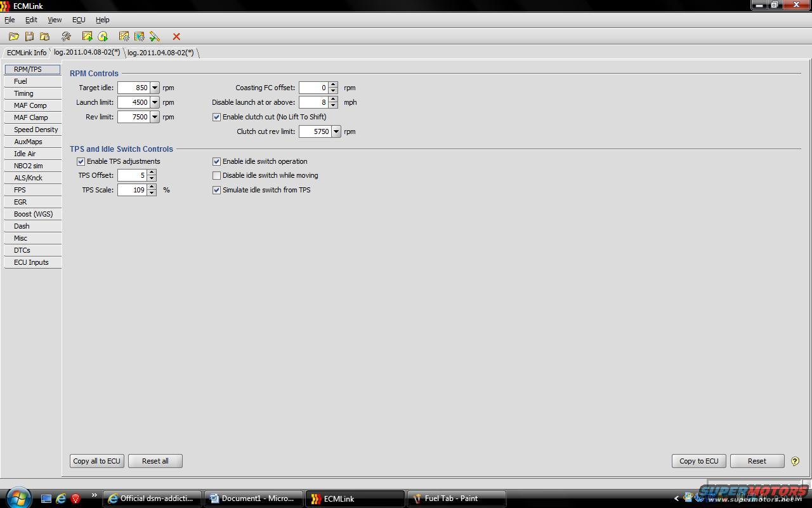Decrease TPS Offset with down arrow

(x=152, y=178)
